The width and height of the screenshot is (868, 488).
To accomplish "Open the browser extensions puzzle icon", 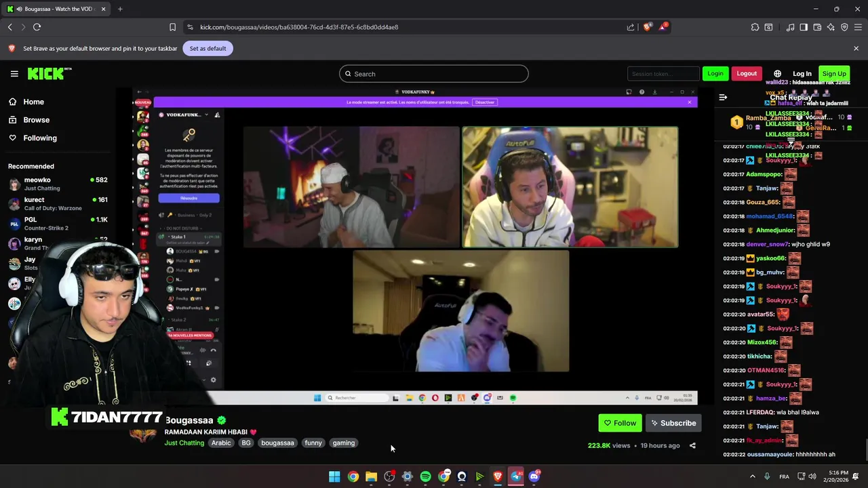I will pos(755,27).
